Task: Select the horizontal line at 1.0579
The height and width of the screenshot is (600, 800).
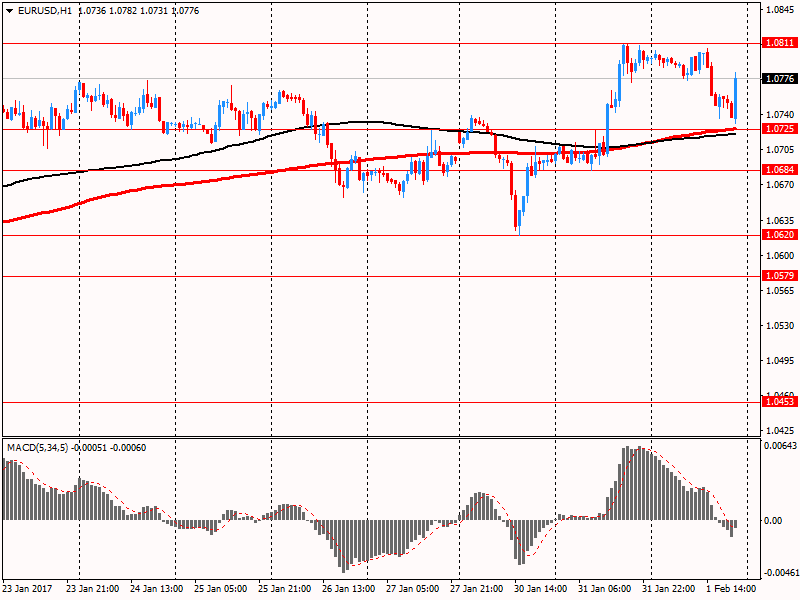Action: pyautogui.click(x=400, y=275)
